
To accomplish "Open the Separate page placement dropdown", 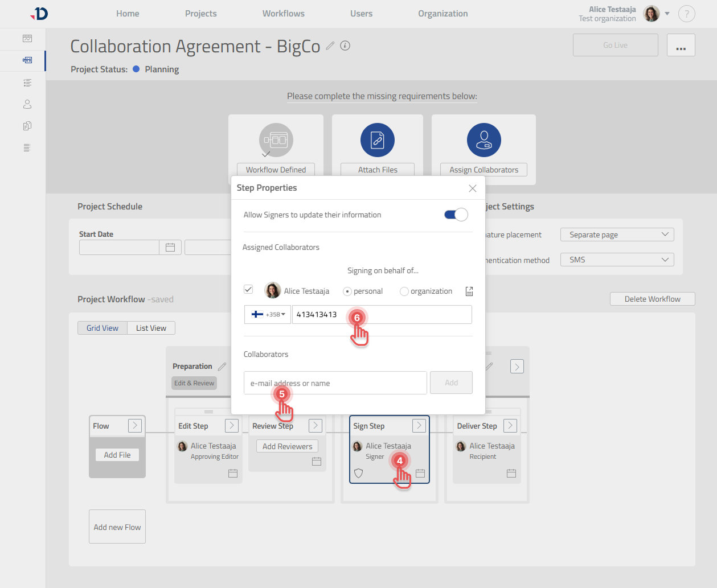I will point(617,235).
